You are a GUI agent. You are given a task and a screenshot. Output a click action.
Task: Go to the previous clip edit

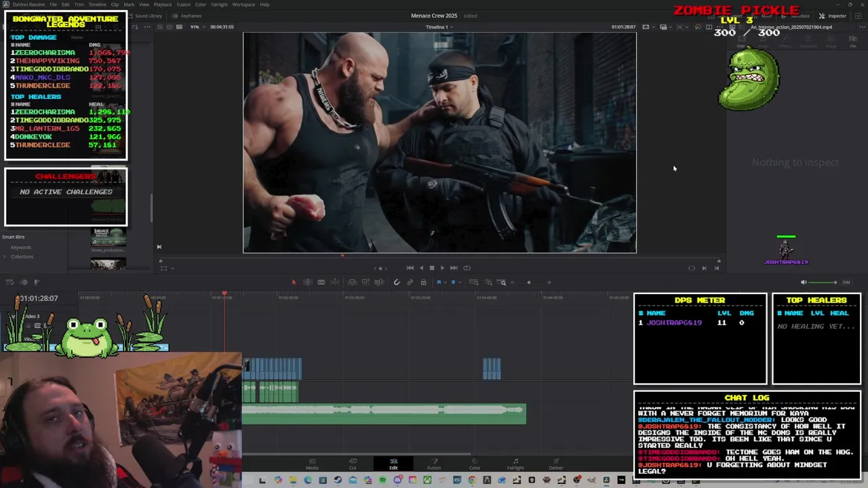pos(717,268)
